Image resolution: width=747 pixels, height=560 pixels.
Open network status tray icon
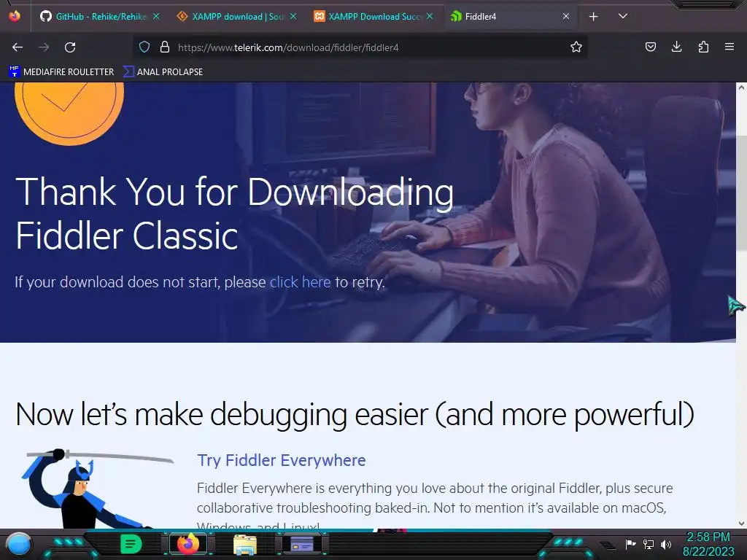pyautogui.click(x=649, y=544)
